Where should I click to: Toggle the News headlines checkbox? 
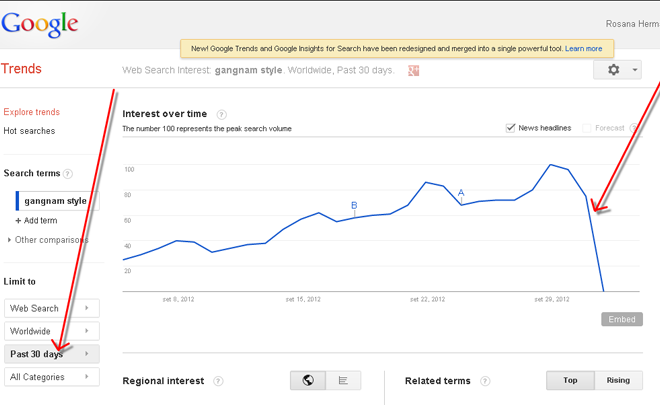510,128
